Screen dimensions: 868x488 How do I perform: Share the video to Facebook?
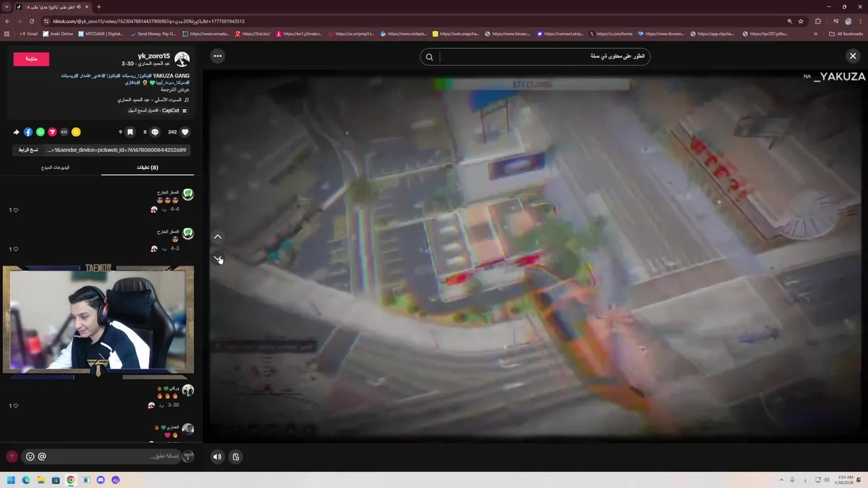tap(28, 132)
